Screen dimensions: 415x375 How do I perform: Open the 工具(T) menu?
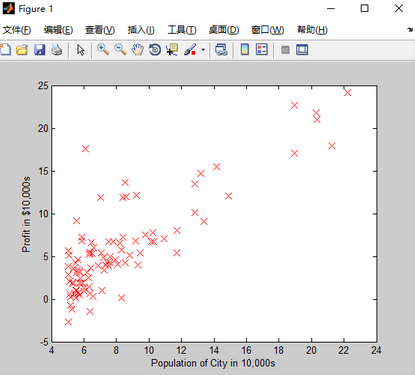click(x=182, y=30)
